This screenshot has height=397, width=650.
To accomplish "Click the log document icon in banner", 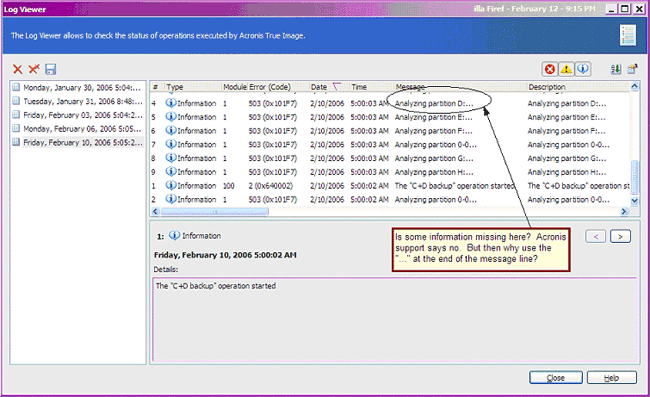I will [628, 35].
